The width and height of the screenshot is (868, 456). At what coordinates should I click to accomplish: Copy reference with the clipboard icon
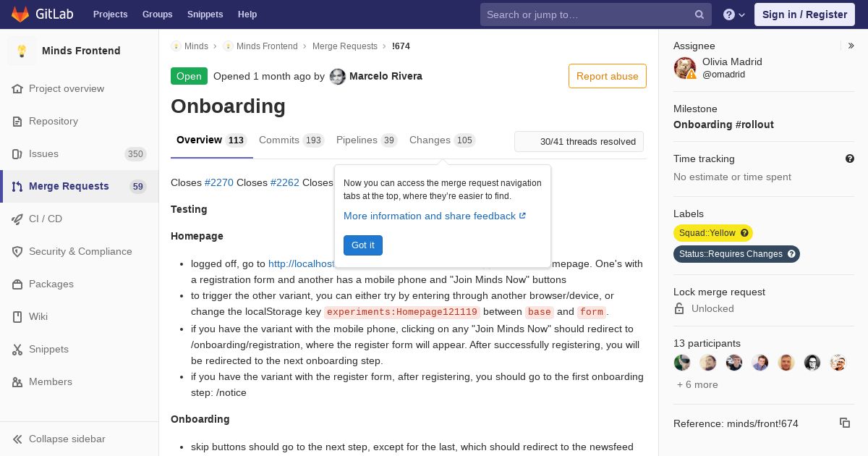(844, 423)
